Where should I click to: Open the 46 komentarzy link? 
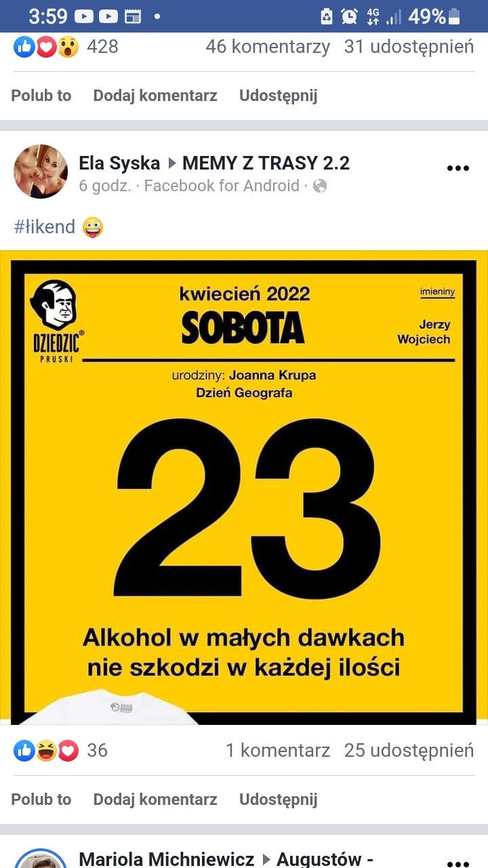coord(268,47)
